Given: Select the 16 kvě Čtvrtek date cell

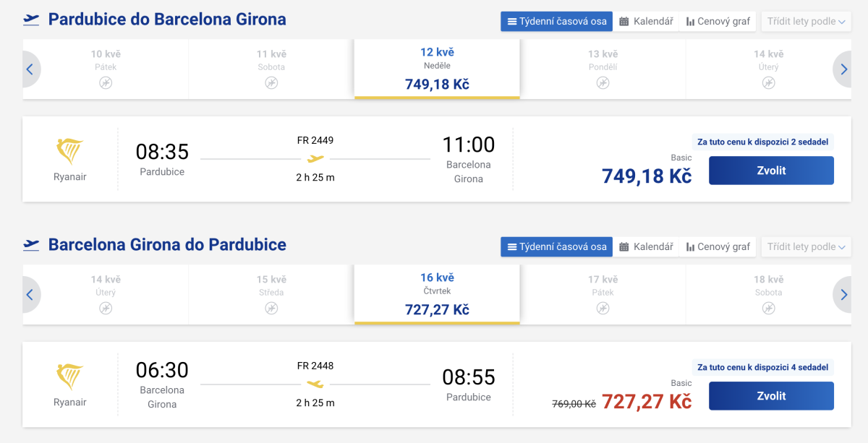Looking at the screenshot, I should [437, 294].
